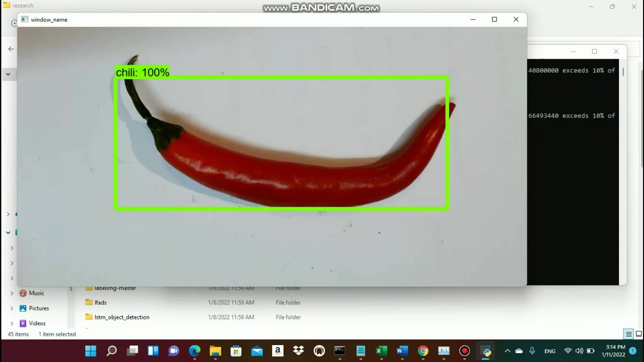Open Word from the taskbar
Viewport: 644px width, 362px height.
pyautogui.click(x=402, y=350)
